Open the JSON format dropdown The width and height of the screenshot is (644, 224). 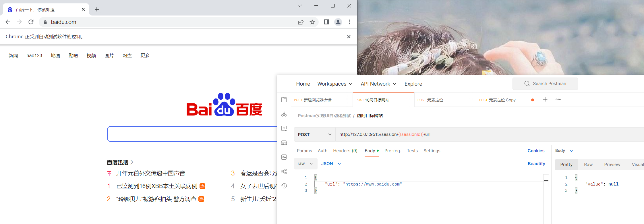pyautogui.click(x=331, y=163)
